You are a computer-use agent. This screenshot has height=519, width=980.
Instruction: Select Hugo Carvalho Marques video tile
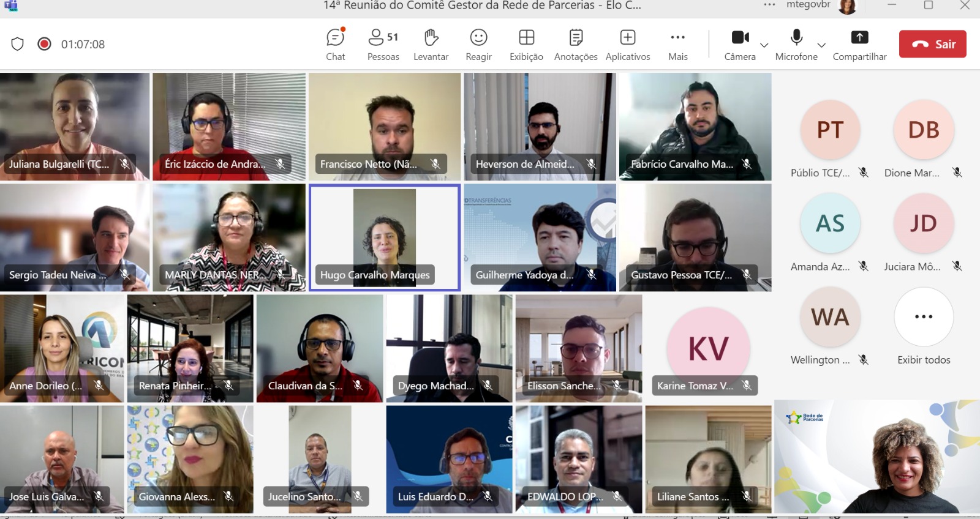(x=385, y=237)
